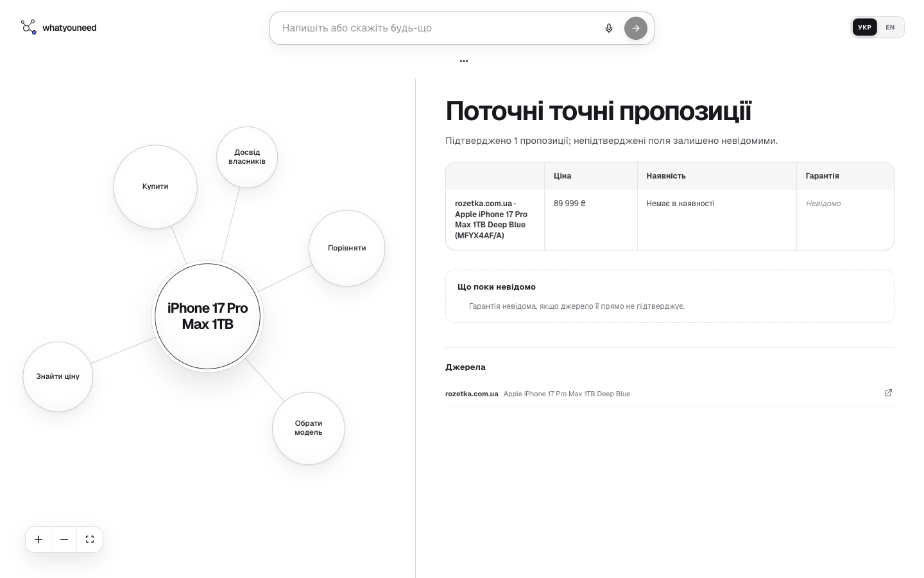Click the three dots loading indicator
This screenshot has height=578, width=924.
[464, 61]
